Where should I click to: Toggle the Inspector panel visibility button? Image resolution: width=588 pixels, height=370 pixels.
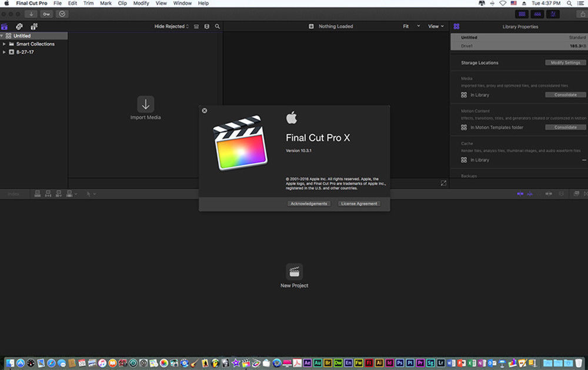(x=553, y=14)
